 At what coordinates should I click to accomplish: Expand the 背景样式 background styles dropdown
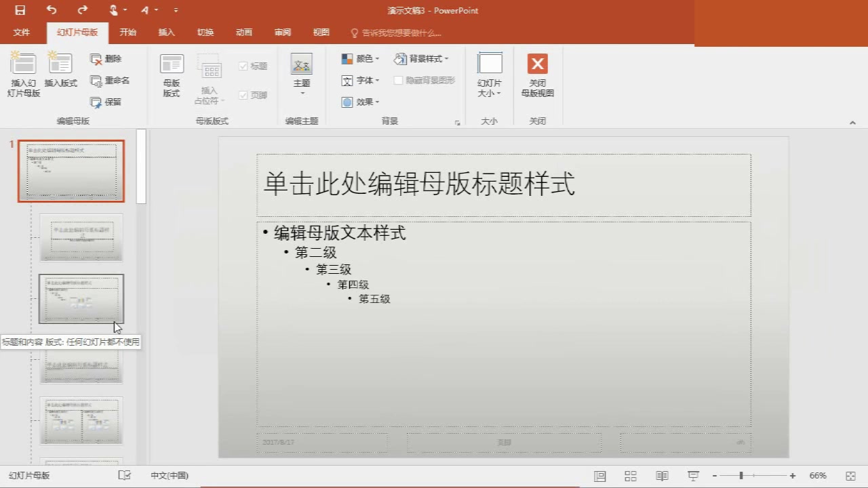[x=421, y=59]
